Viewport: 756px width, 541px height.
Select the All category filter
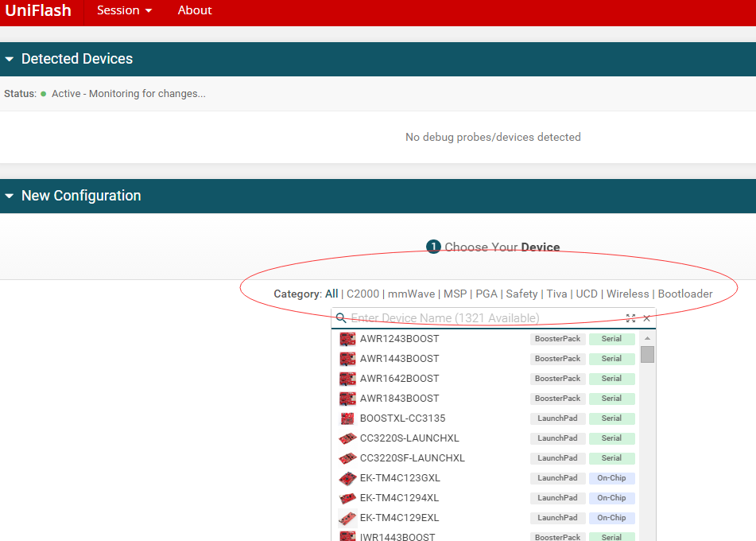coord(331,294)
